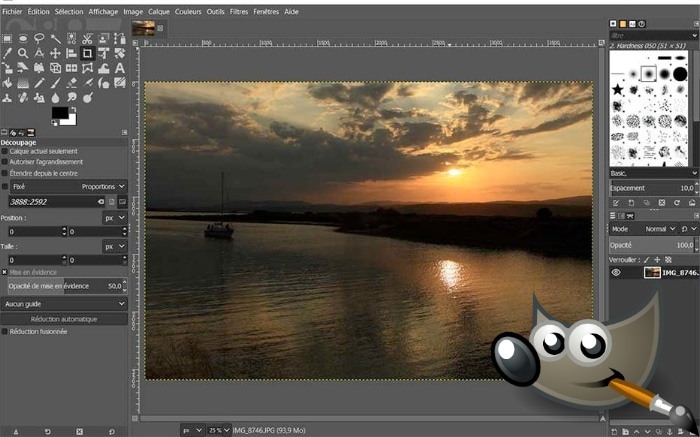700x437 pixels.
Task: Toggle the Fixé checkbox
Action: (x=4, y=187)
